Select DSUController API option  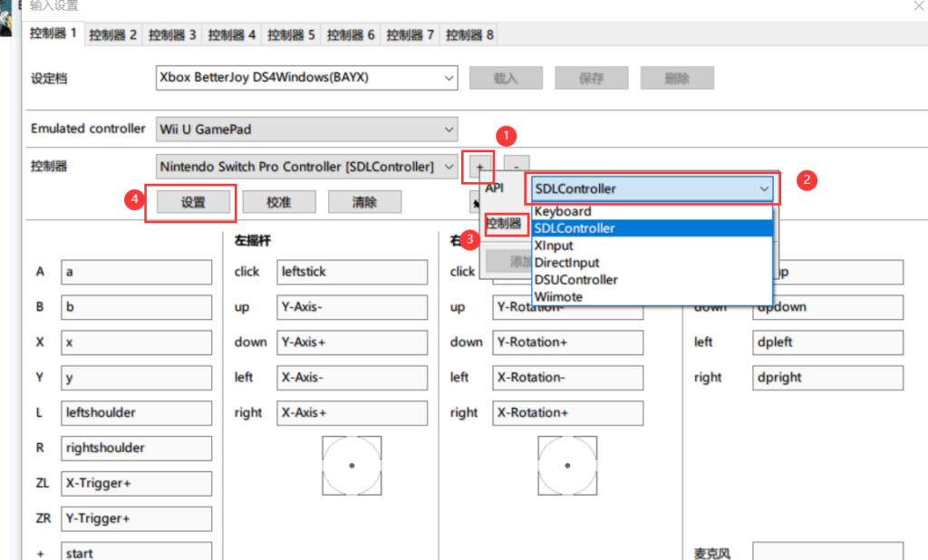[576, 280]
